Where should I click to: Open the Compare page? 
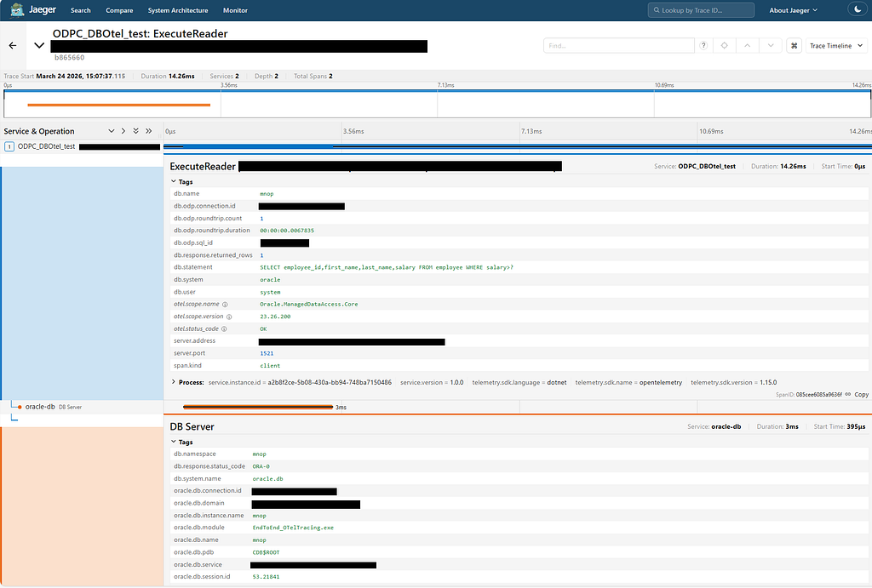119,10
